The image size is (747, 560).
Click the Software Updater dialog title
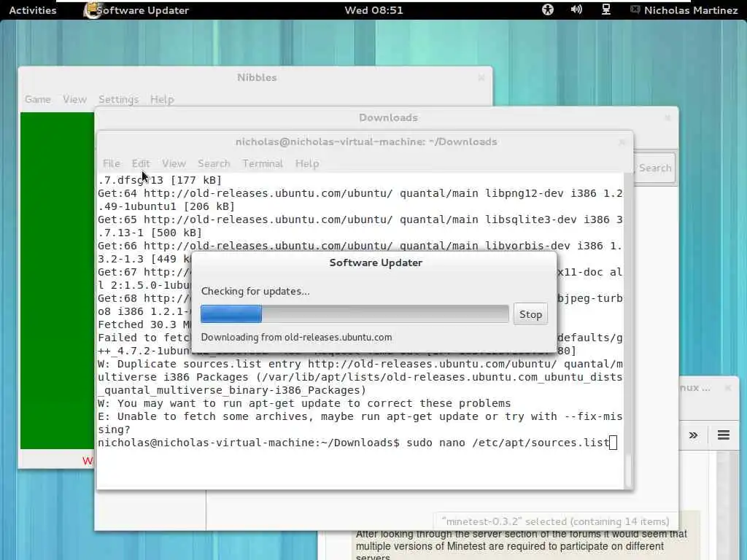click(x=376, y=262)
